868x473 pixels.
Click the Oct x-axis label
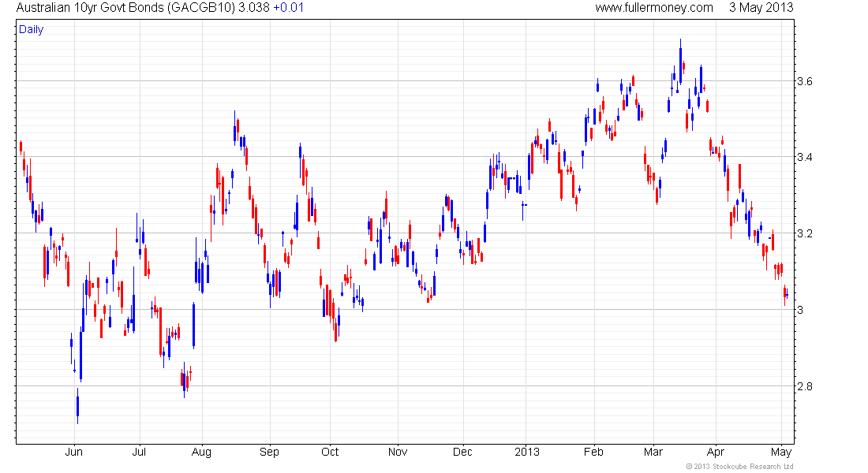pos(330,452)
